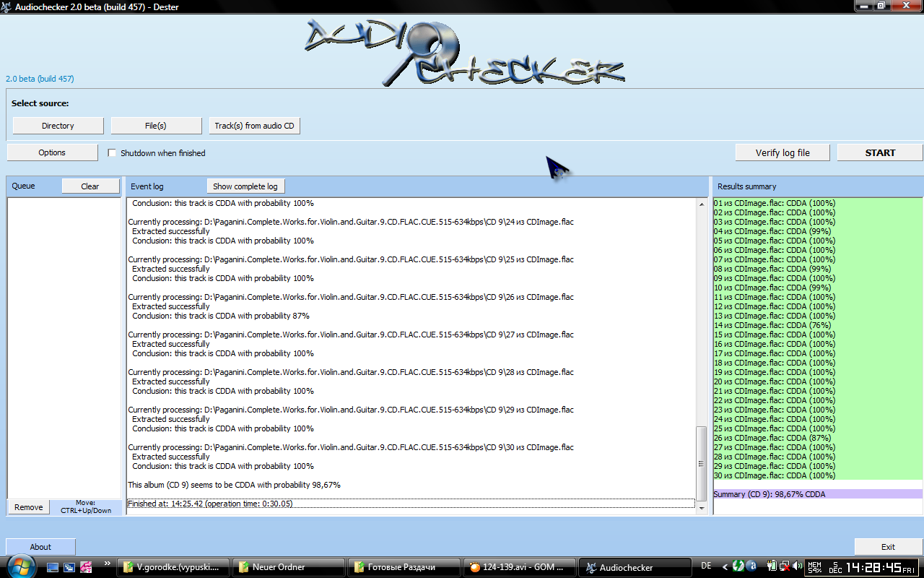Image resolution: width=924 pixels, height=578 pixels.
Task: Click the 2.0 beta (build 457) version link
Action: click(x=40, y=79)
